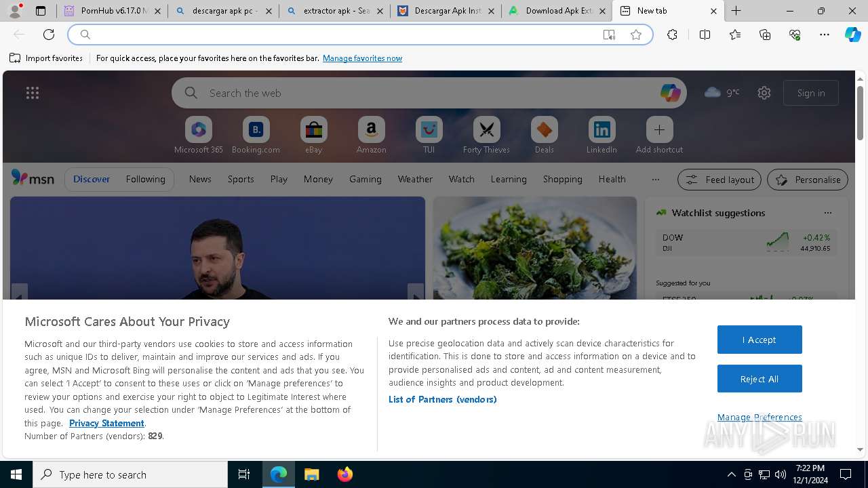Image resolution: width=868 pixels, height=488 pixels.
Task: Open the Shopping category
Action: tap(563, 179)
